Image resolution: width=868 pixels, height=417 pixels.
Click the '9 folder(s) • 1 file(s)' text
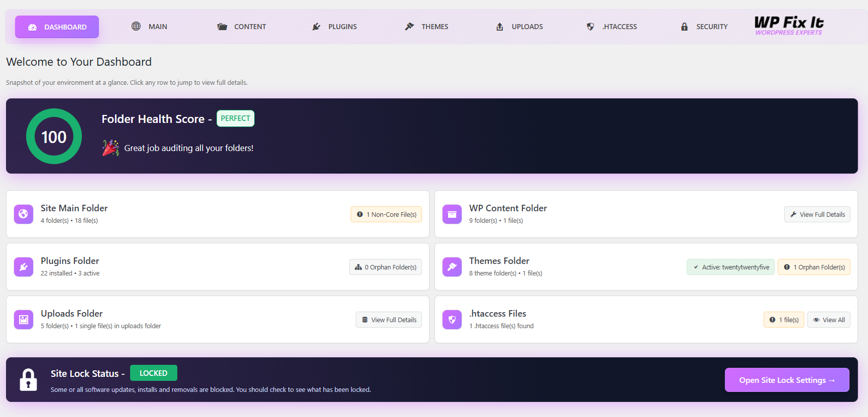(496, 221)
